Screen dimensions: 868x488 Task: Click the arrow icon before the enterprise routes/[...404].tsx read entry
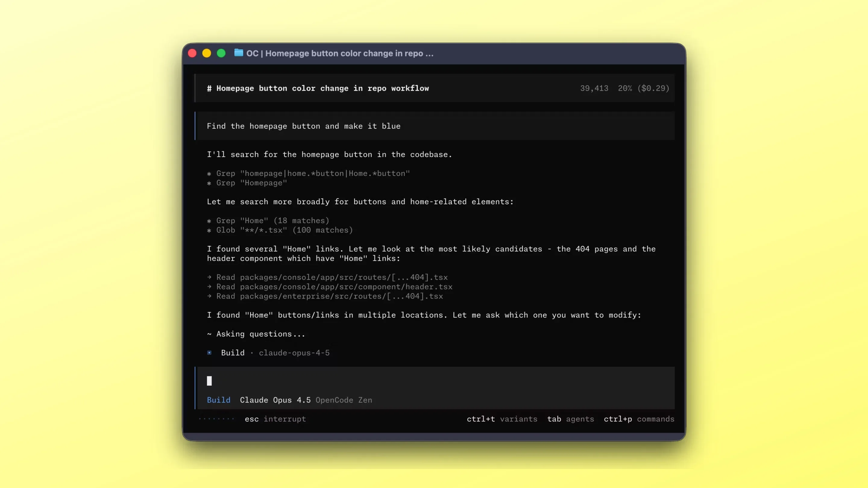(x=209, y=296)
